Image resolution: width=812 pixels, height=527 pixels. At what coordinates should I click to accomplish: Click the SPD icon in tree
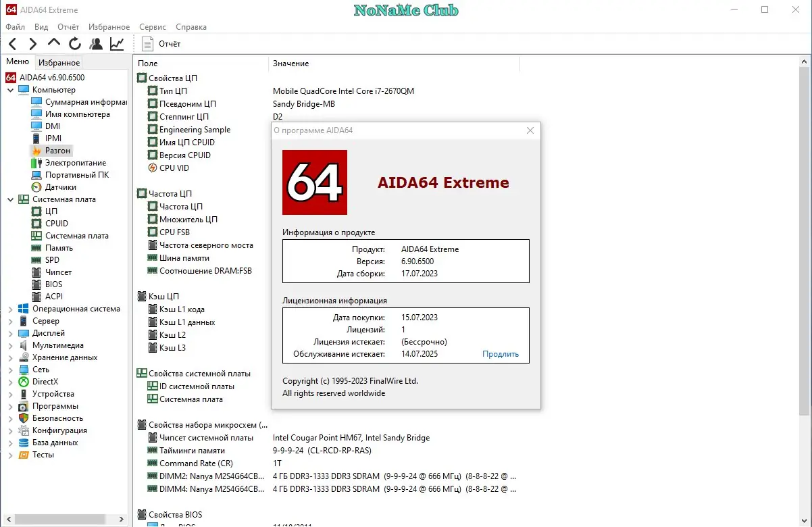pyautogui.click(x=36, y=260)
